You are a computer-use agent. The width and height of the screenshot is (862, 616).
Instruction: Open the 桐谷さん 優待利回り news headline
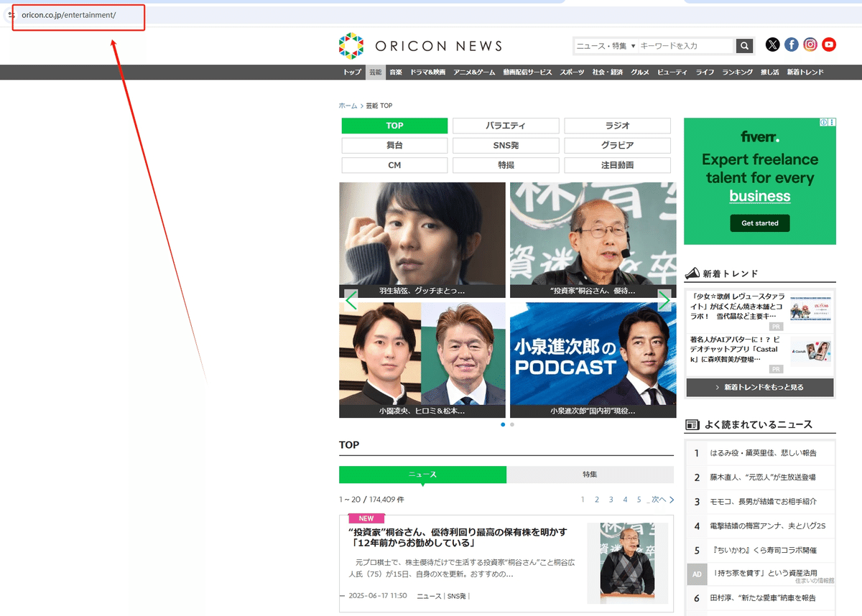pos(458,538)
